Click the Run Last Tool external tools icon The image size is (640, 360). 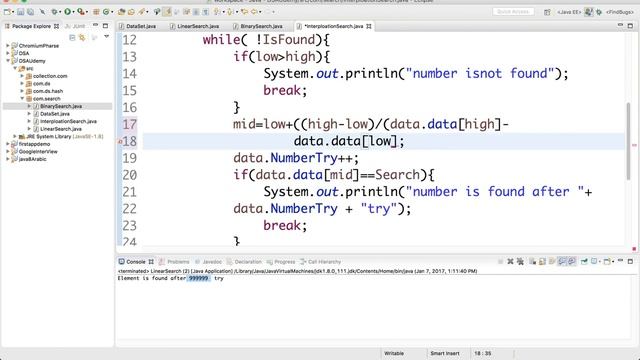tap(81, 12)
